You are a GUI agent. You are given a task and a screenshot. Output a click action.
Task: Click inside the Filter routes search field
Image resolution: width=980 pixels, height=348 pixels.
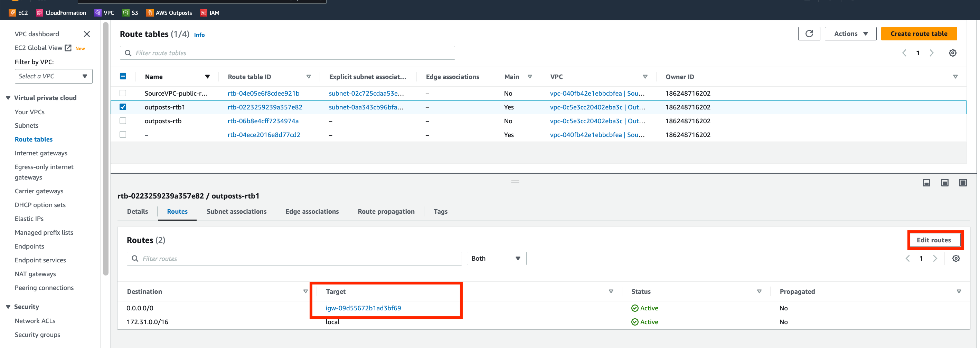(x=266, y=258)
